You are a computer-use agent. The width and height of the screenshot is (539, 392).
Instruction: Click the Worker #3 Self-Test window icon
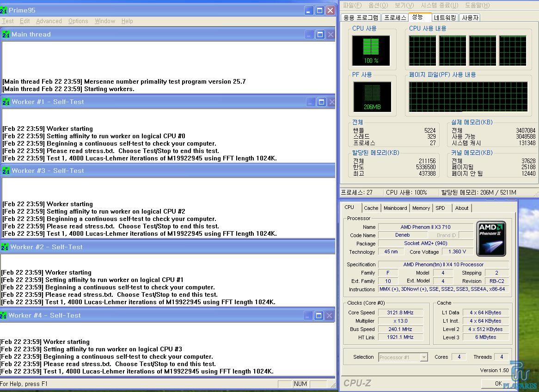click(6, 171)
